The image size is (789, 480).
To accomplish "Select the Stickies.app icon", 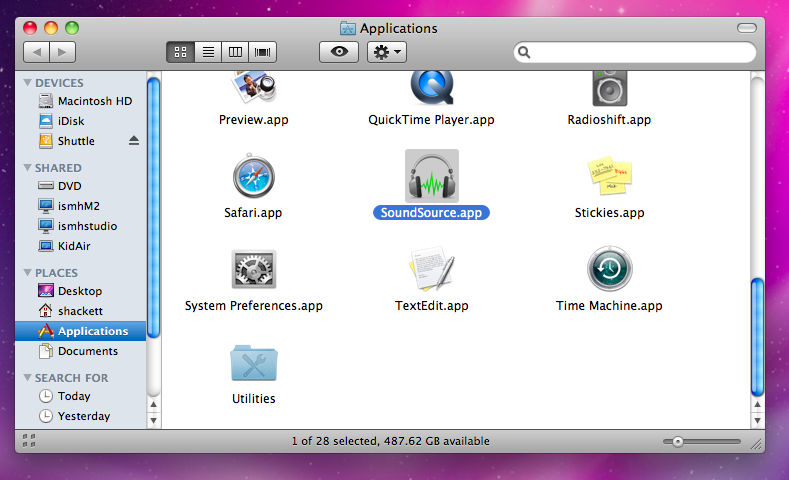I will click(x=609, y=176).
